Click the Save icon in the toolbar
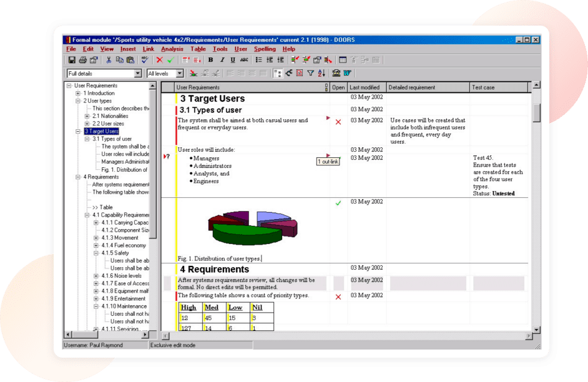The height and width of the screenshot is (382, 588). [72, 60]
